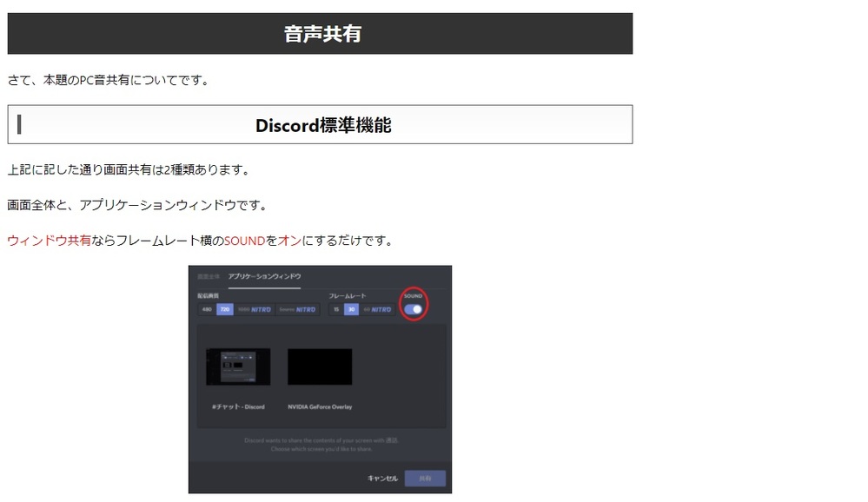Toggle the SOUND switch off

[x=414, y=308]
